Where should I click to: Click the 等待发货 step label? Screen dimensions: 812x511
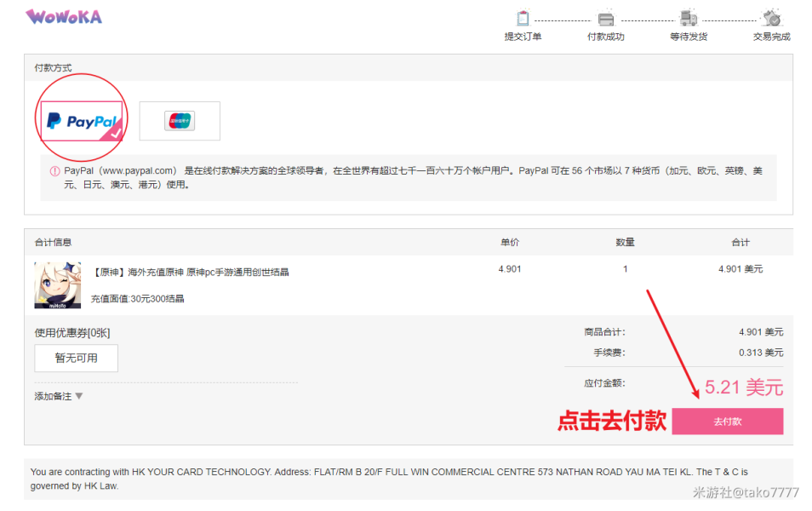pos(689,37)
